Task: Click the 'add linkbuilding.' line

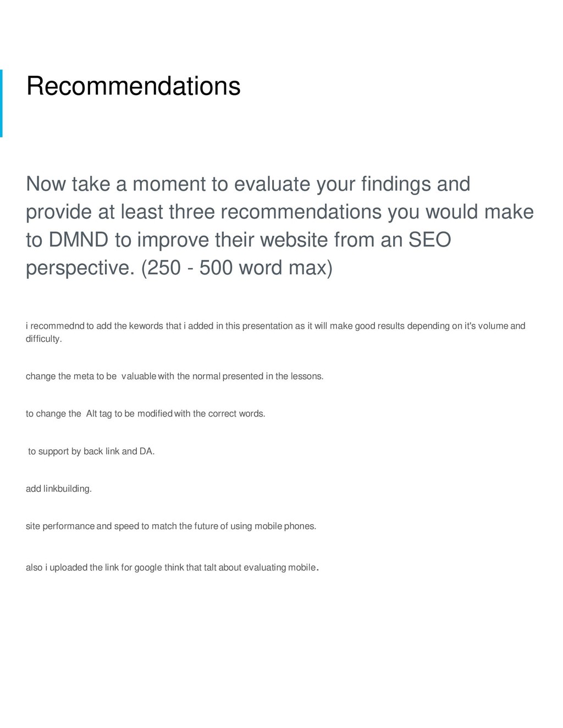Action: (59, 489)
